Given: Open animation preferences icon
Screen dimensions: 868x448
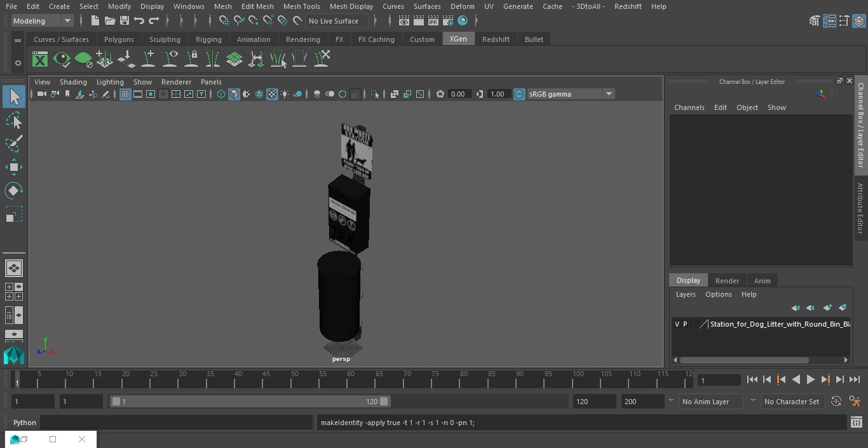Looking at the screenshot, I should (x=855, y=402).
